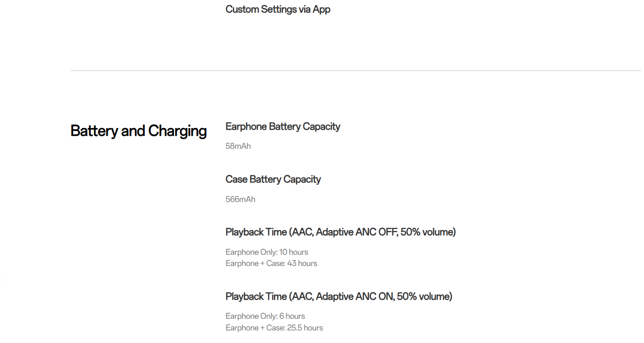Viewport: 644px width, 343px height.
Task: Click the Earphone + Case: 25.5 hours line
Action: click(274, 328)
